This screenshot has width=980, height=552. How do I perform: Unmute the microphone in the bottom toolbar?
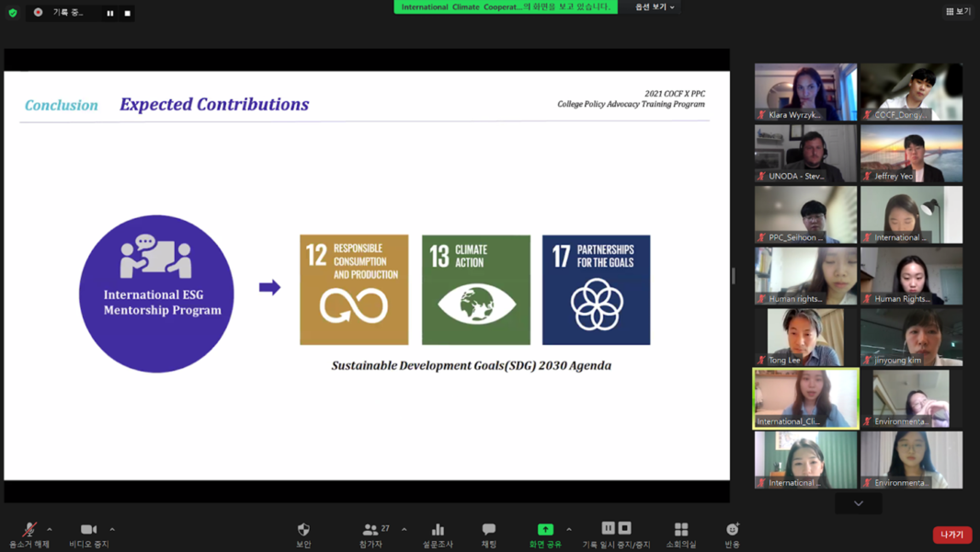pyautogui.click(x=28, y=531)
